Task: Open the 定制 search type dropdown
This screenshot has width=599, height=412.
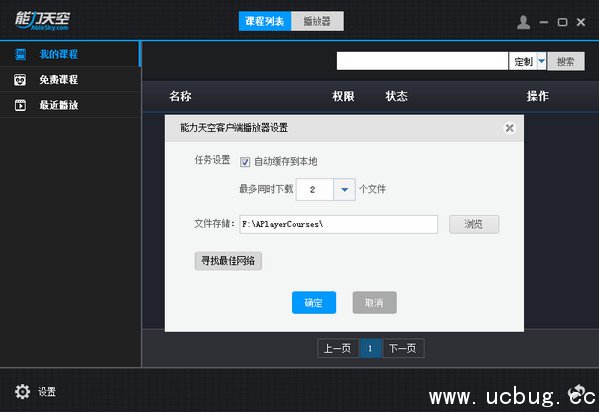Action: click(541, 61)
